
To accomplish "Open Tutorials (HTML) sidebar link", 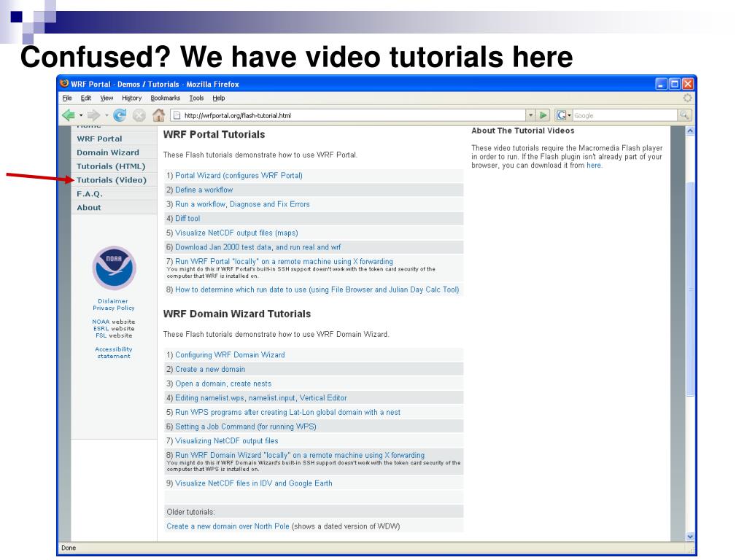I will 111,166.
